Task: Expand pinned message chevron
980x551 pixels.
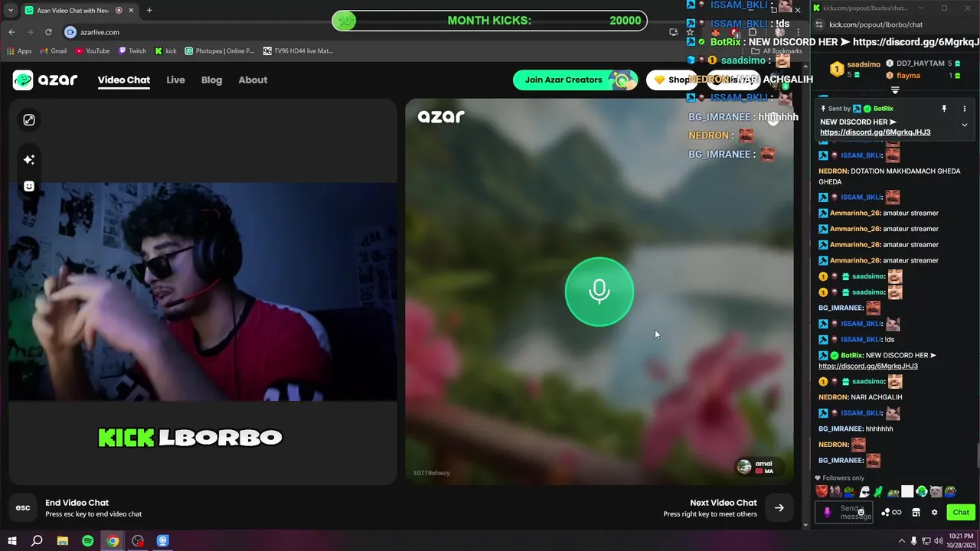Action: coord(965,125)
